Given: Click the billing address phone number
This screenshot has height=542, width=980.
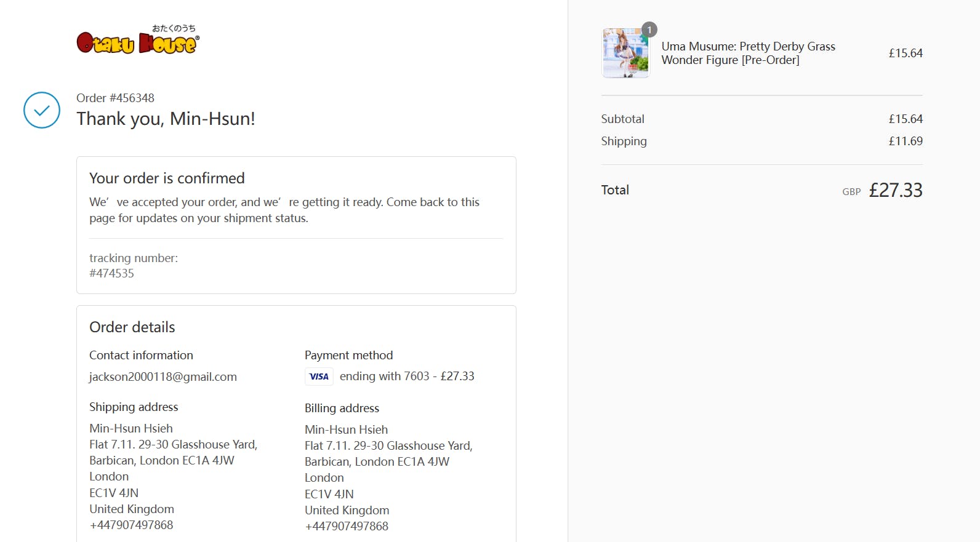Looking at the screenshot, I should 347,526.
